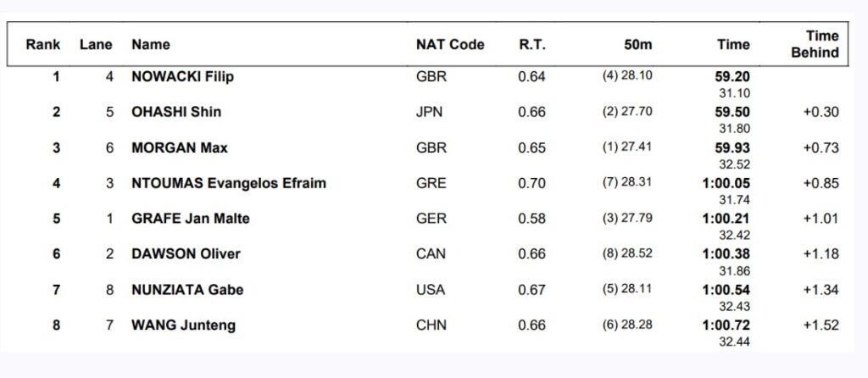Screen dimensions: 868x378
Task: Select GRAFE Jan Malte row name
Action: click(191, 219)
